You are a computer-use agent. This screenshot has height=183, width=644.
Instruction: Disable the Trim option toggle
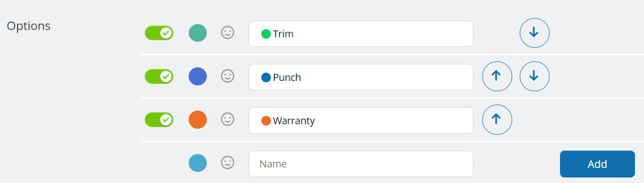click(159, 33)
